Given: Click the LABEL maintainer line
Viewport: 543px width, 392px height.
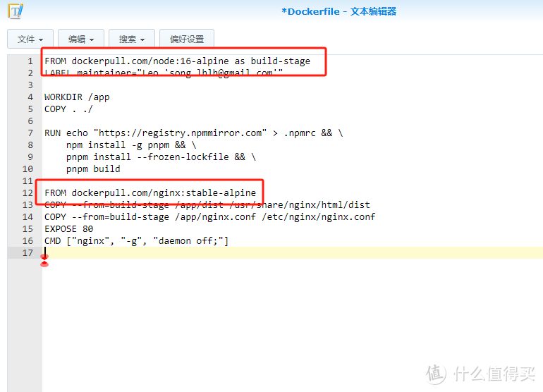Looking at the screenshot, I should (164, 73).
